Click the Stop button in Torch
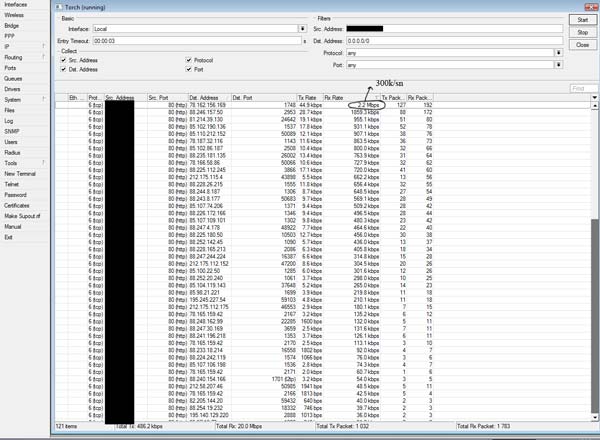600x440 pixels. click(x=582, y=33)
